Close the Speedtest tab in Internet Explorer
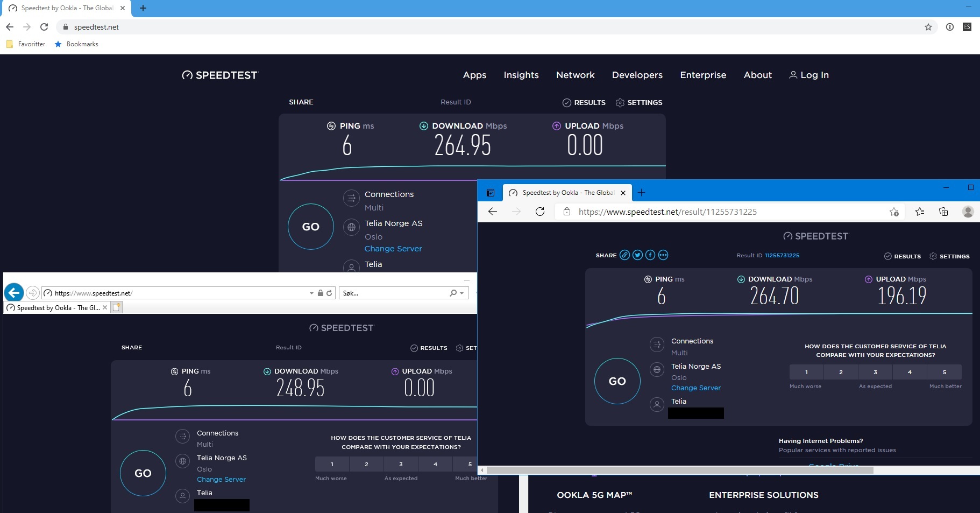This screenshot has width=980, height=513. click(x=105, y=307)
